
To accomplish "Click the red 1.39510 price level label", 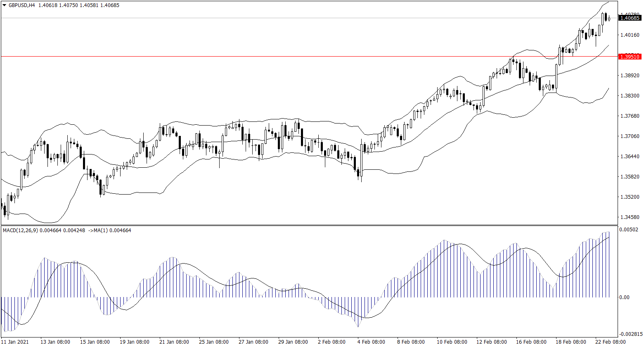I will (x=630, y=57).
